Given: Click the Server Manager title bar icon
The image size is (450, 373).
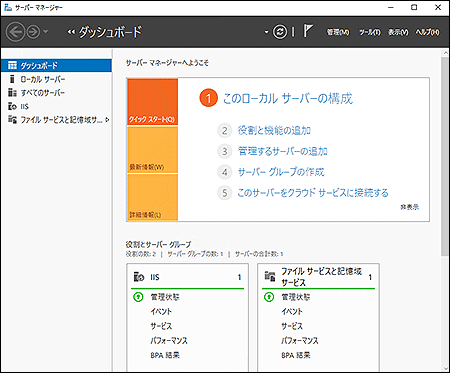Looking at the screenshot, I should (8, 8).
